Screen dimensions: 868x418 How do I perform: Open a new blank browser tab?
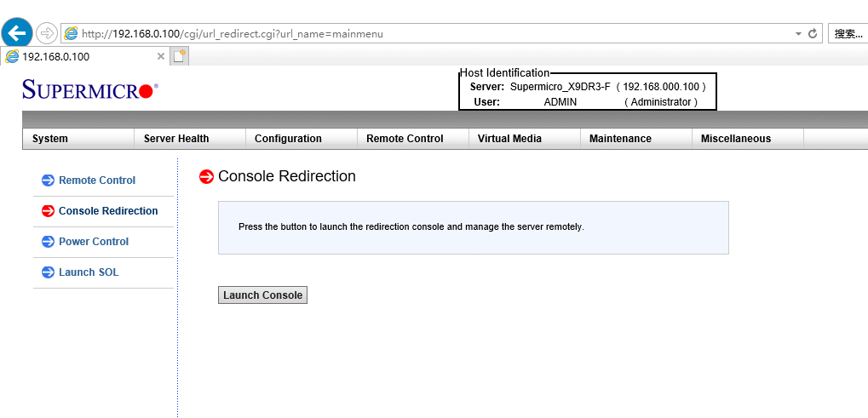pos(180,56)
